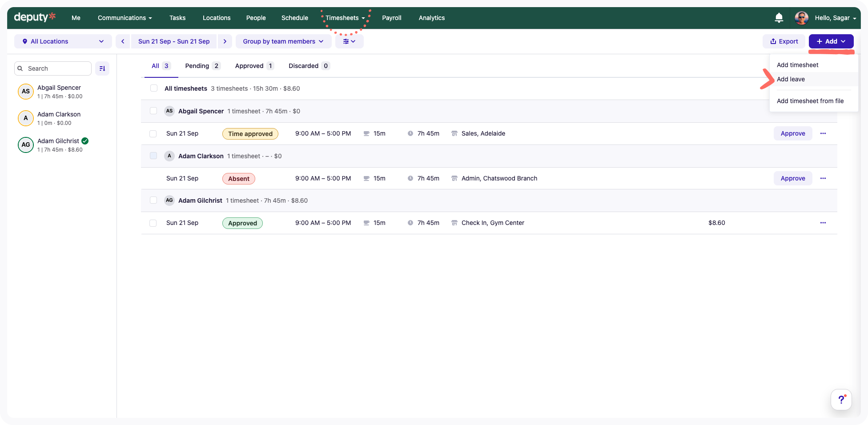The height and width of the screenshot is (425, 868).
Task: Approve Adam Clarkson's absent timesheet
Action: 792,178
